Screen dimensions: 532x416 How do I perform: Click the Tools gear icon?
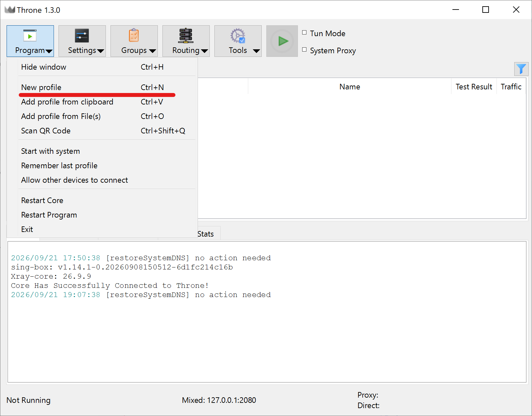coord(238,36)
